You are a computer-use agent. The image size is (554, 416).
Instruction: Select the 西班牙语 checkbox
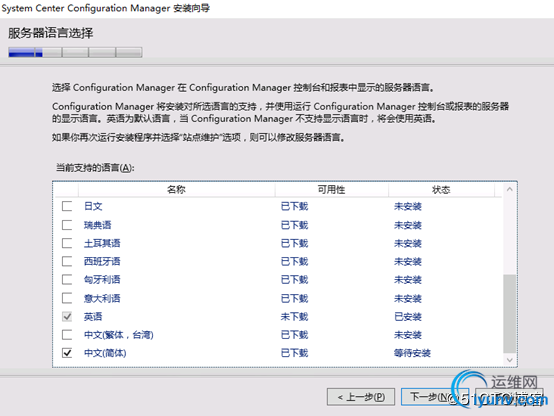(x=67, y=261)
